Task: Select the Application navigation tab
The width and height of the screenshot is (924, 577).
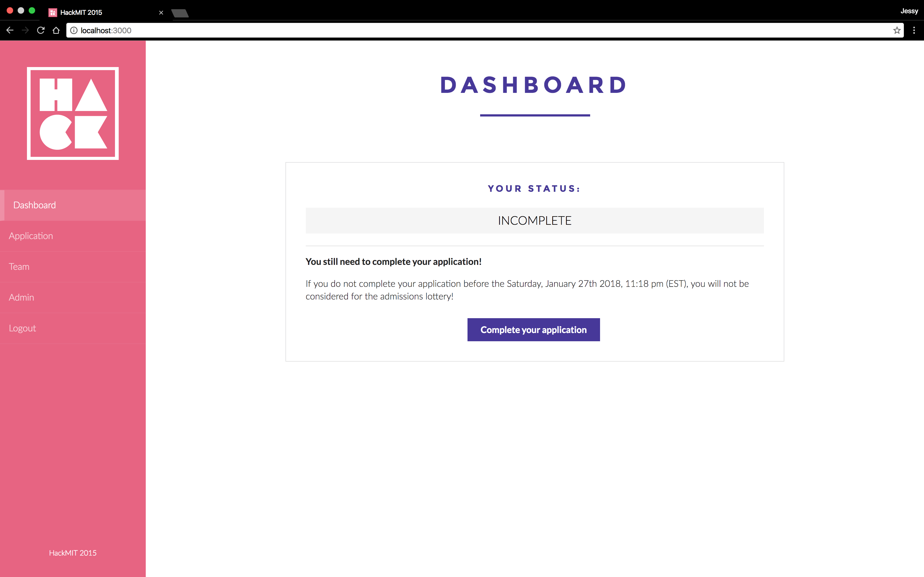Action: pos(73,235)
